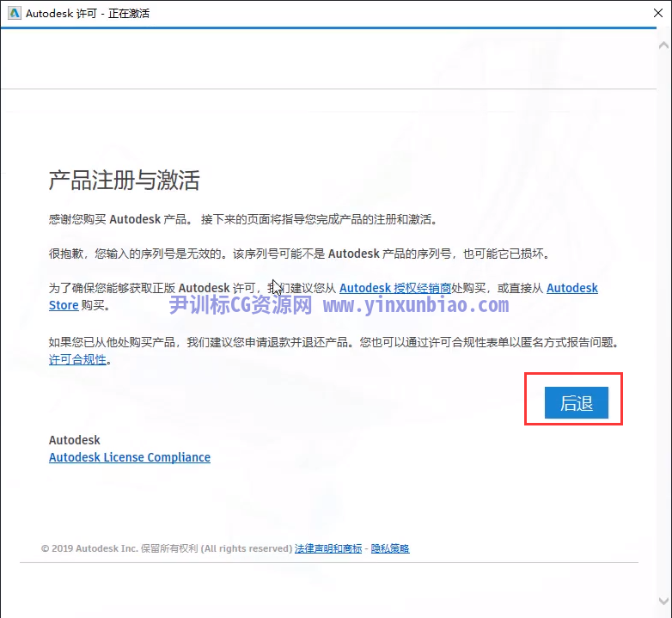The width and height of the screenshot is (672, 618).
Task: Open the Autodesk Store link
Action: click(x=571, y=288)
